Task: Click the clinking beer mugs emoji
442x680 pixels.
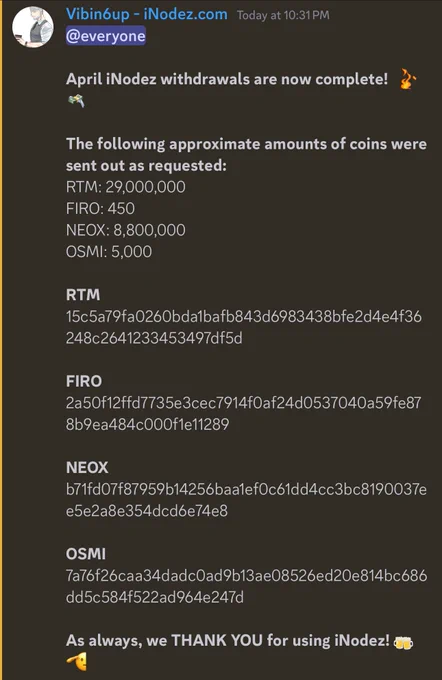Action: point(403,642)
